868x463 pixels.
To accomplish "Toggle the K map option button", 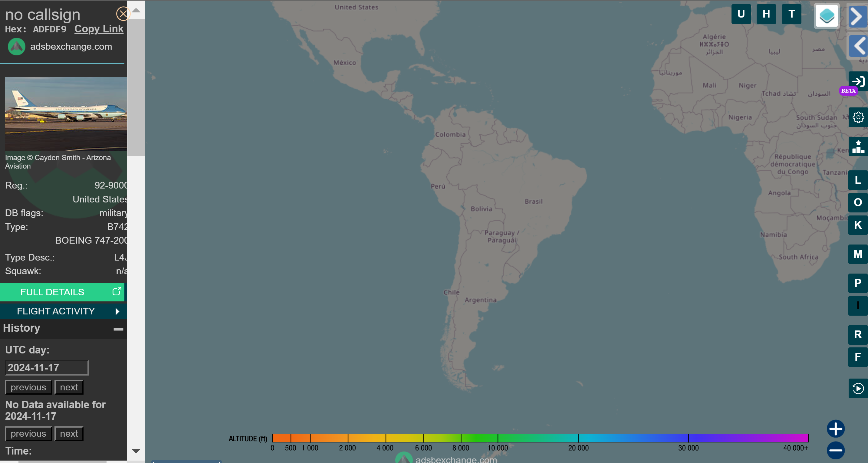I will 858,225.
